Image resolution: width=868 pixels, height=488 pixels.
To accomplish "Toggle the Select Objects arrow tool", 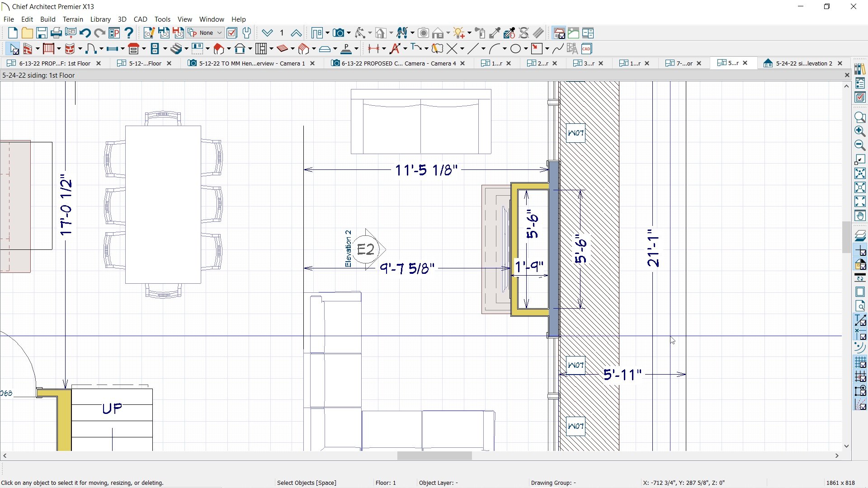I will pos(13,49).
